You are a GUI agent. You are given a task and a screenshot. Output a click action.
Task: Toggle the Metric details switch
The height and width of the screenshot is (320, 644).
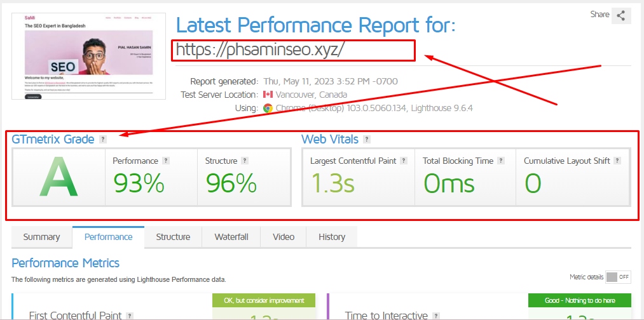pos(619,277)
